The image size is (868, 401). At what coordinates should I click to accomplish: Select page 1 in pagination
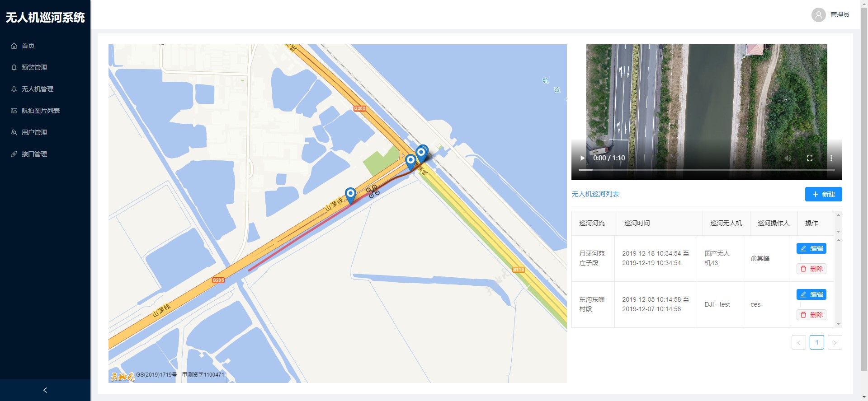[816, 342]
